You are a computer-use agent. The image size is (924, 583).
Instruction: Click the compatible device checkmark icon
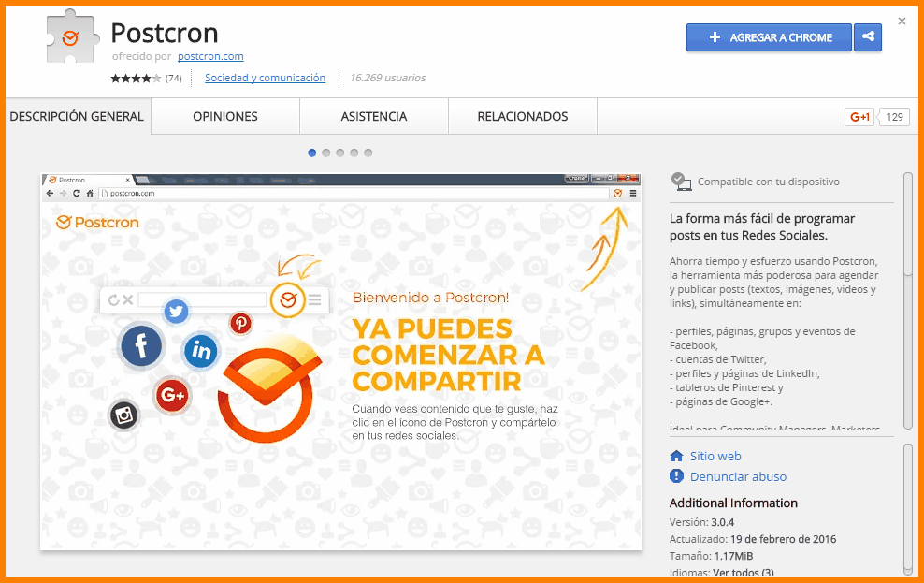pyautogui.click(x=681, y=182)
